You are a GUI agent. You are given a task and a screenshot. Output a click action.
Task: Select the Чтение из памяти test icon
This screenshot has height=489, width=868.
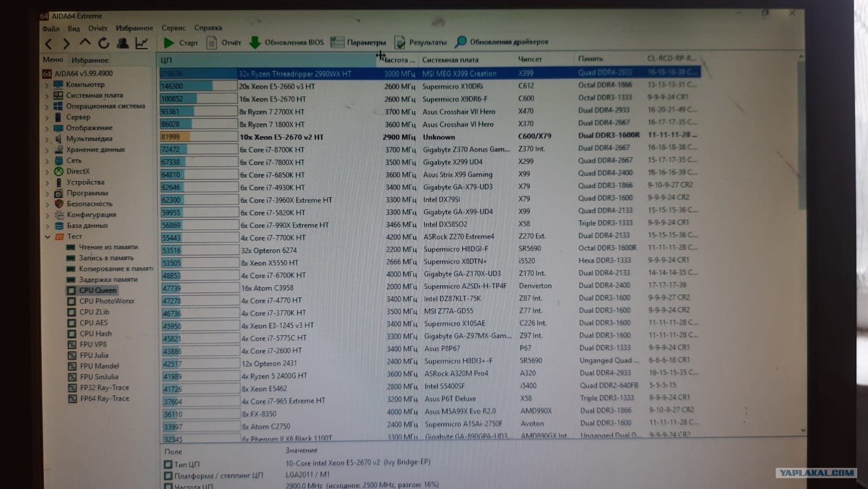71,247
